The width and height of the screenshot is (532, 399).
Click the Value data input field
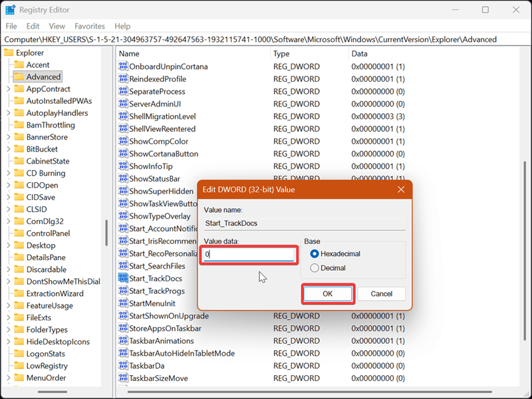tap(249, 254)
